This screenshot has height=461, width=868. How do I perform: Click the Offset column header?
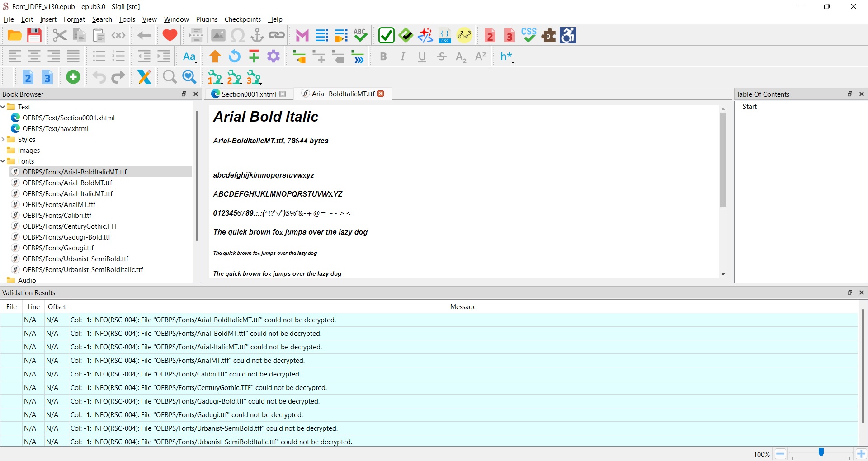tap(57, 307)
